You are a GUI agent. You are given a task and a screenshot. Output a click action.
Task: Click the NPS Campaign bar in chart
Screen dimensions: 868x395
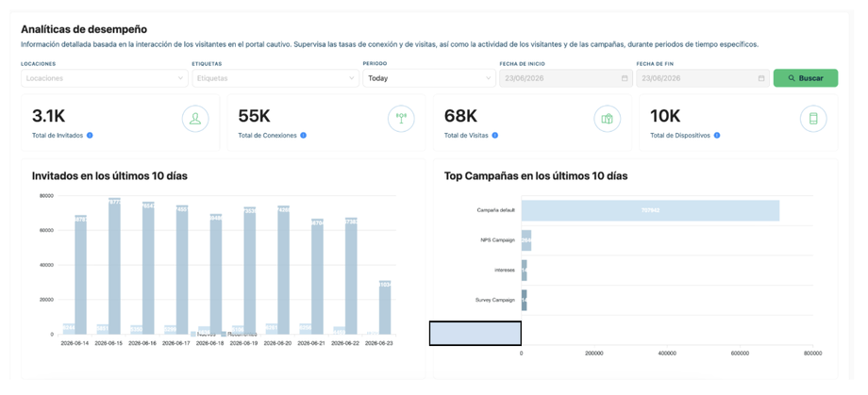pos(526,240)
